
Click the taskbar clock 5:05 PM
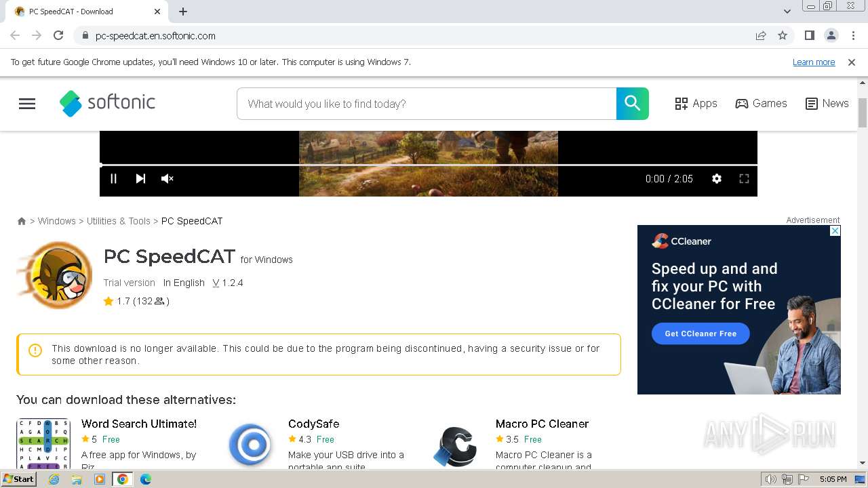click(833, 479)
